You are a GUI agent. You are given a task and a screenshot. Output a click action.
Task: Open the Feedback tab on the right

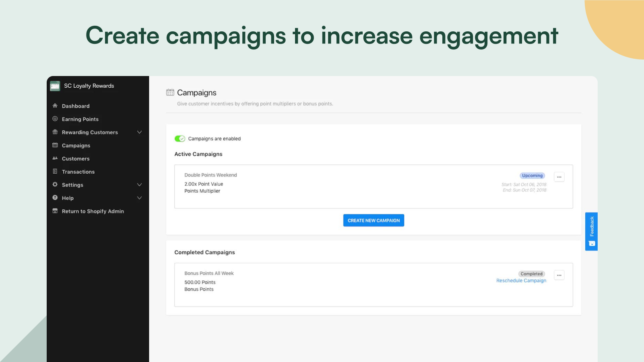click(x=591, y=231)
